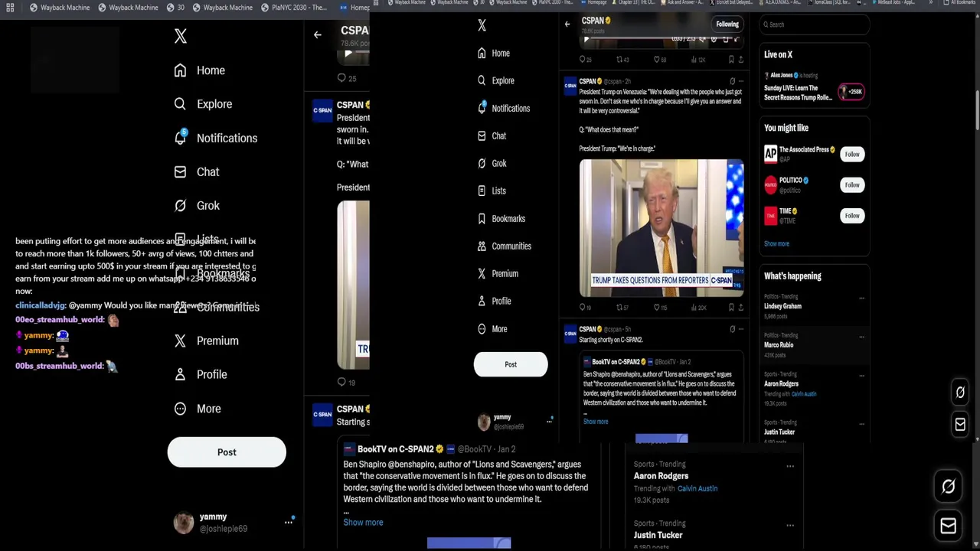Image resolution: width=980 pixels, height=551 pixels.
Task: Open Home in the magnified left overlay
Action: click(200, 70)
